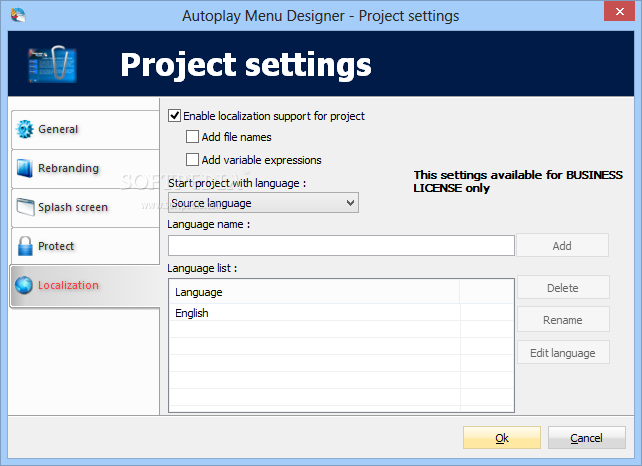Click the Splash screen window icon
The image size is (642, 466).
[x=25, y=207]
